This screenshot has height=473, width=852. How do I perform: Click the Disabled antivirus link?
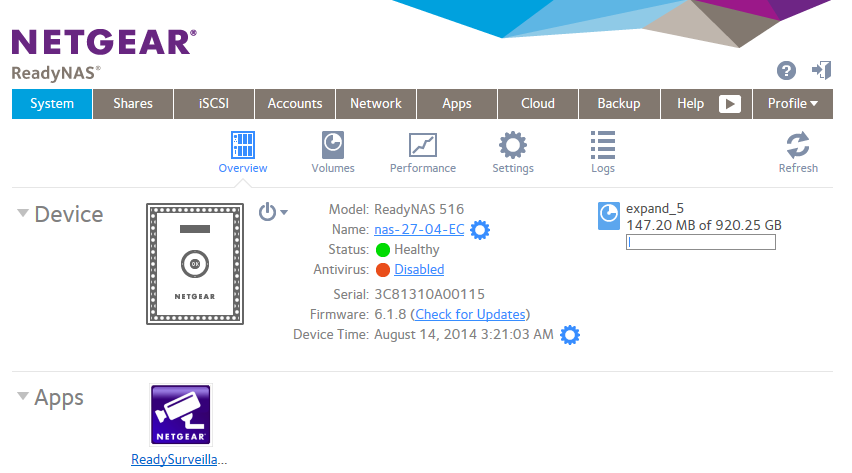pyautogui.click(x=419, y=270)
